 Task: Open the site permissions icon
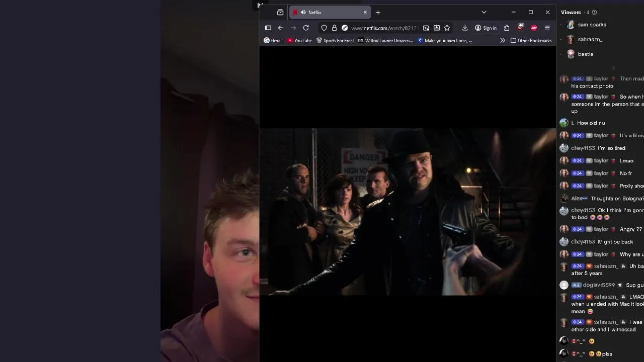click(345, 28)
